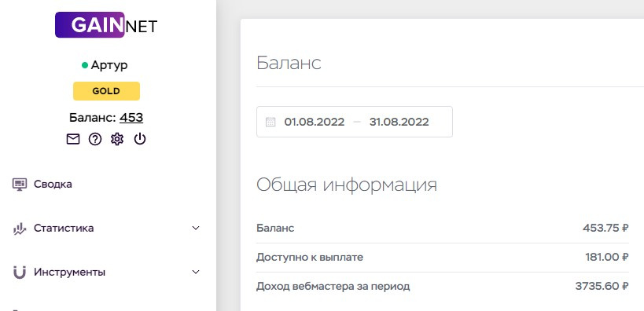Log out using the power icon
The width and height of the screenshot is (644, 311).
(140, 140)
